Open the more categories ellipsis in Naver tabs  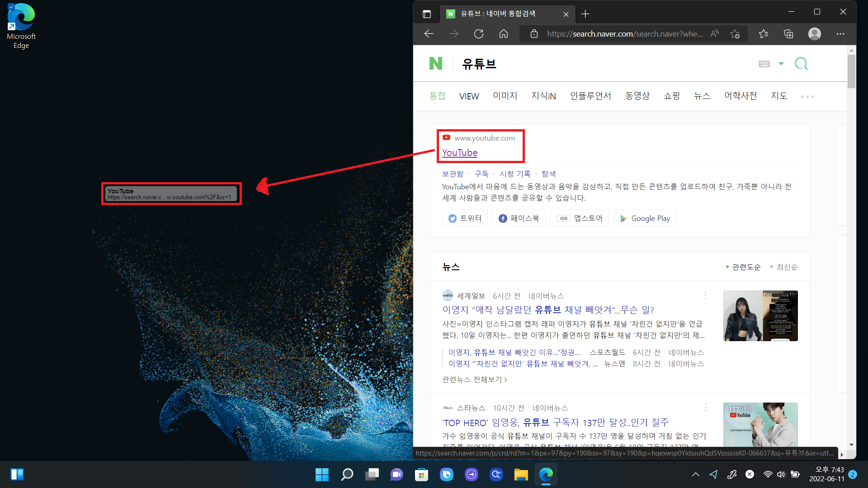click(807, 97)
